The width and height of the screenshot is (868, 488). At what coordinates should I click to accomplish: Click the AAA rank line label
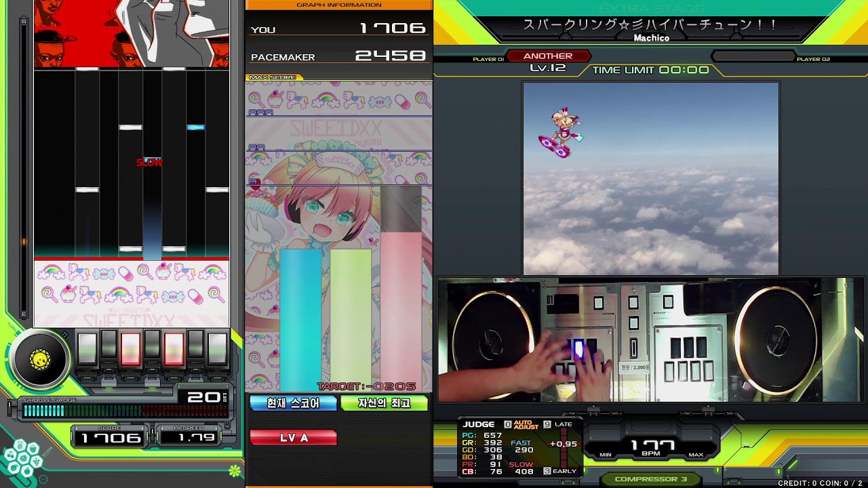261,113
